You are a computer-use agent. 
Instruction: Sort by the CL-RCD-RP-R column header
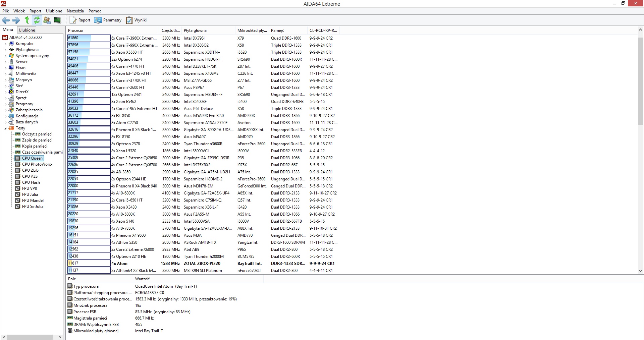pos(323,30)
